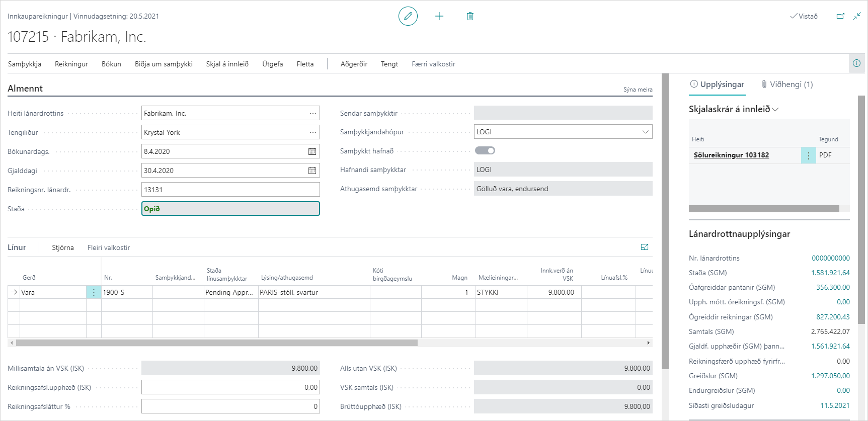The height and width of the screenshot is (421, 868).
Task: Open lookup for Heiti lánardrottins field
Action: coord(313,113)
